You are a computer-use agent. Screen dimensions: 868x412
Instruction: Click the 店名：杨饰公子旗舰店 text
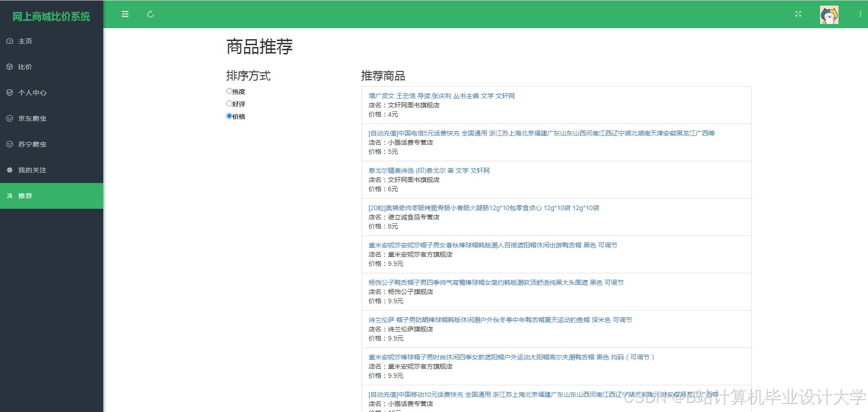(x=401, y=292)
